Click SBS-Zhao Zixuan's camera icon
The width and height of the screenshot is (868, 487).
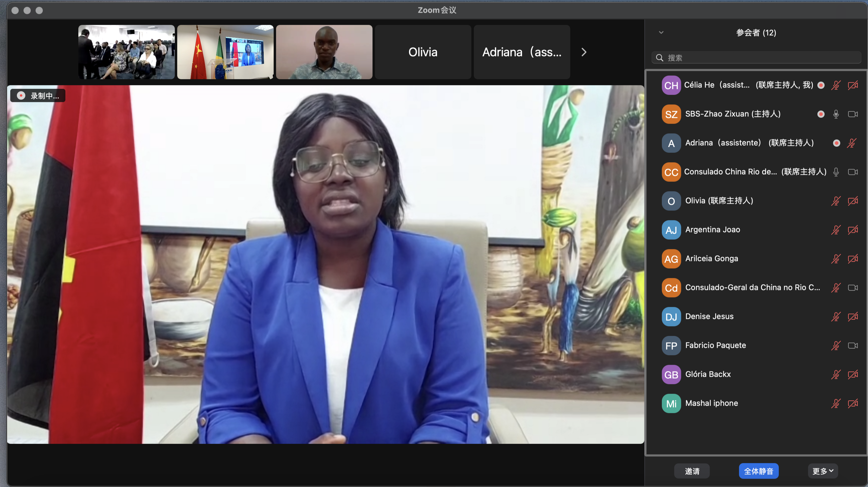tap(853, 114)
